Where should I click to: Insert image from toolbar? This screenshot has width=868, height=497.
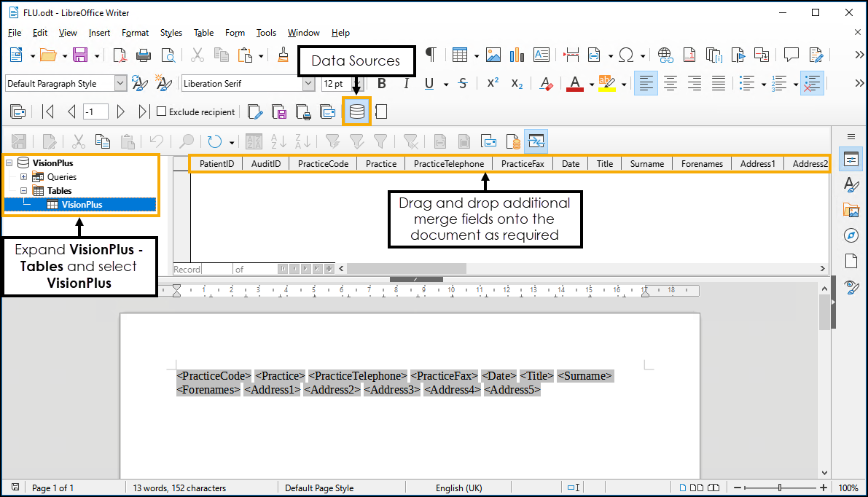[493, 55]
